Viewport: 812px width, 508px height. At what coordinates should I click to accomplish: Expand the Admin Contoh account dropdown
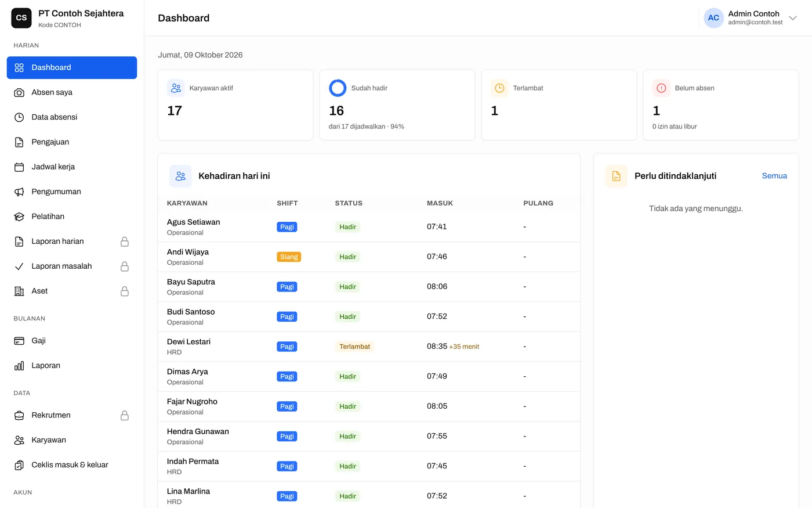click(x=793, y=18)
